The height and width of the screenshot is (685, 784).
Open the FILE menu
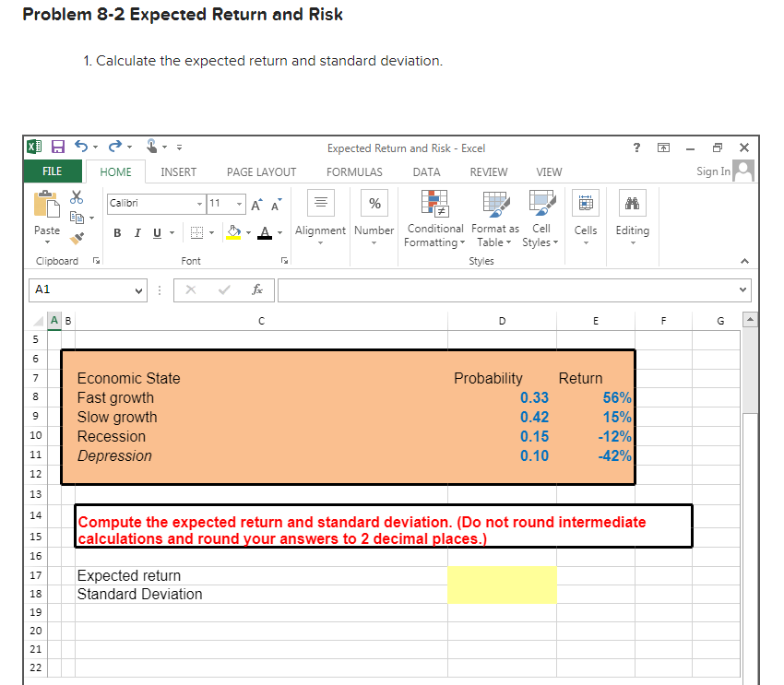pos(53,172)
